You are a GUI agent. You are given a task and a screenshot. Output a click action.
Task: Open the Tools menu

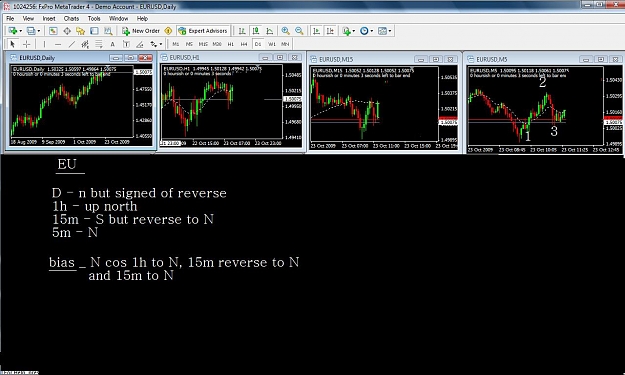coord(94,19)
